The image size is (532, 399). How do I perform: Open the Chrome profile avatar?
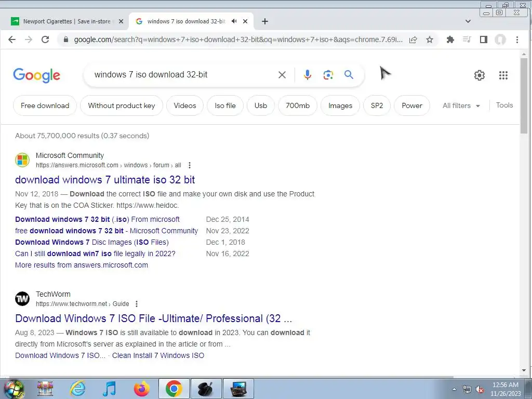point(500,39)
